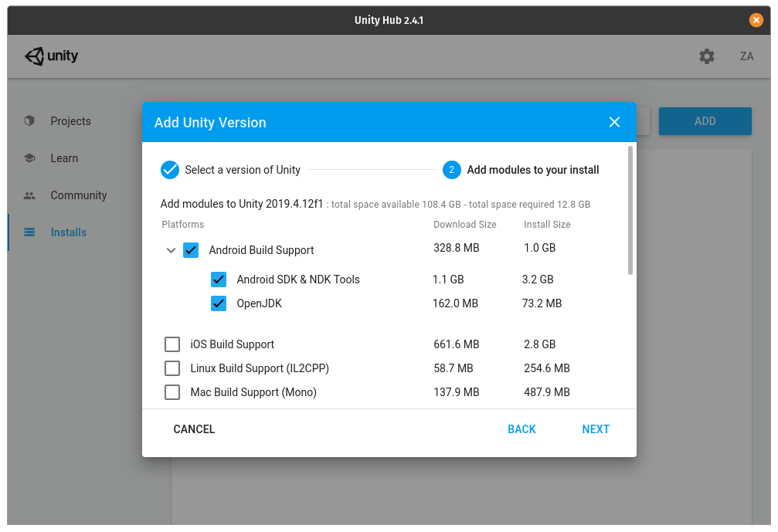
Task: Click the 487.9 MB install size value
Action: click(547, 392)
